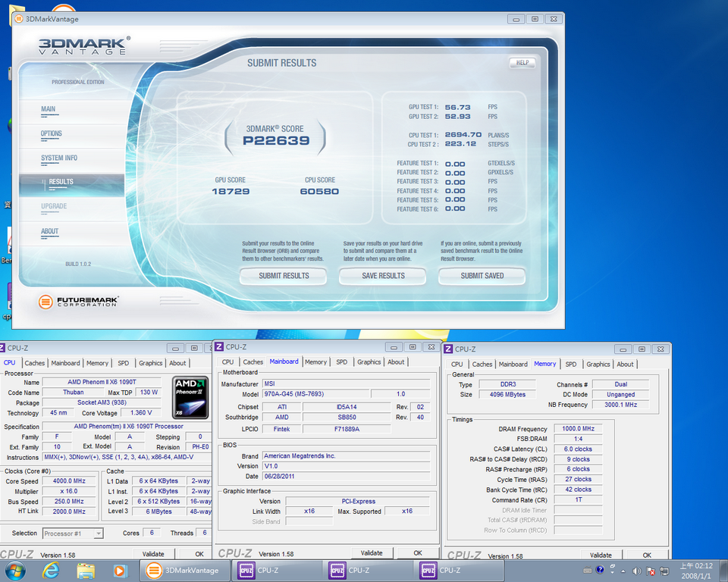Open SPD tab in left CPU-Z window
728x582 pixels.
tap(124, 363)
